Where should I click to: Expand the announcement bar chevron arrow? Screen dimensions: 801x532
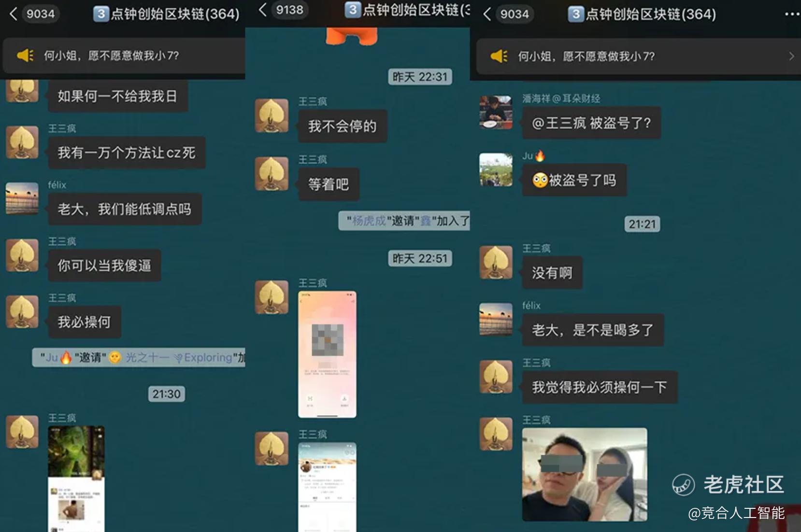[x=791, y=56]
